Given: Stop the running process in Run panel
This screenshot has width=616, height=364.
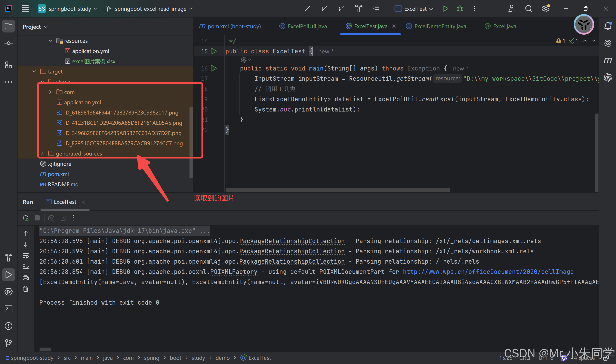Looking at the screenshot, I should (37, 218).
